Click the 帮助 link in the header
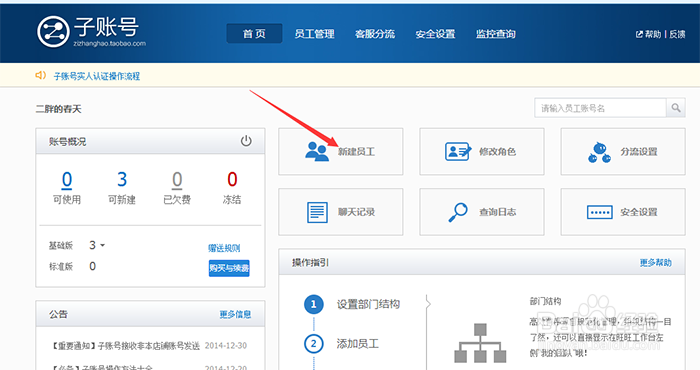The image size is (700, 370). pos(649,34)
